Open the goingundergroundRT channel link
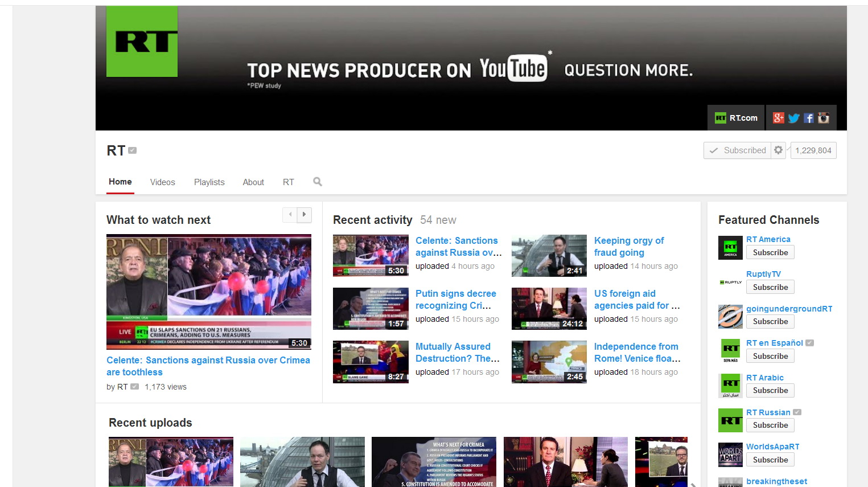 coord(789,309)
